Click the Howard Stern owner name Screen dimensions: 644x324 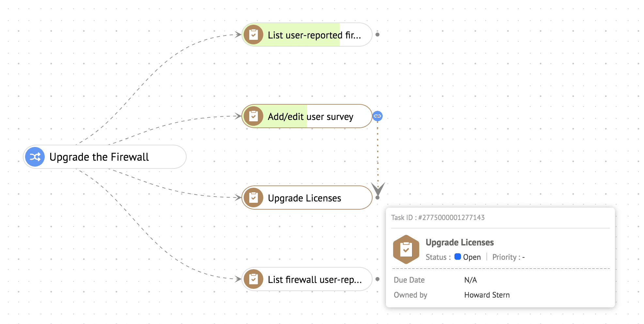487,295
